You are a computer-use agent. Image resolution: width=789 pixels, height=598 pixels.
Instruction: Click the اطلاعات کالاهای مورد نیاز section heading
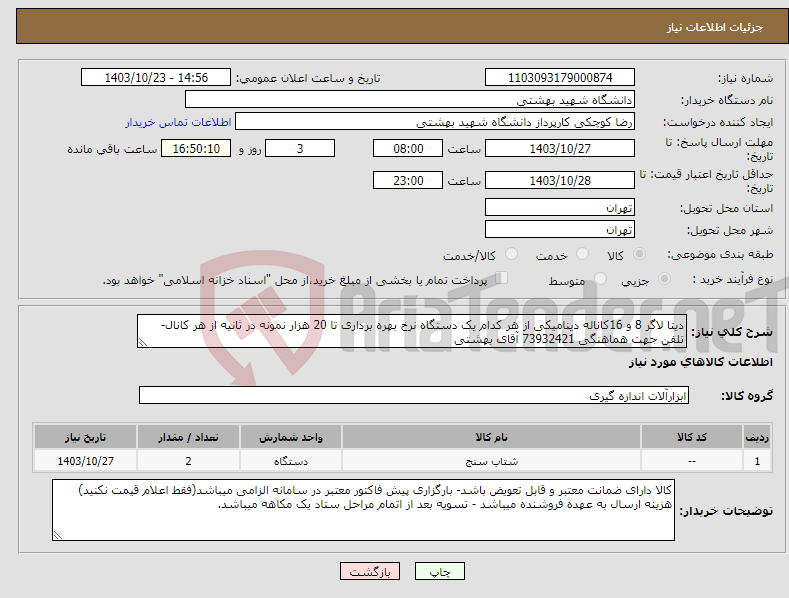tap(700, 362)
